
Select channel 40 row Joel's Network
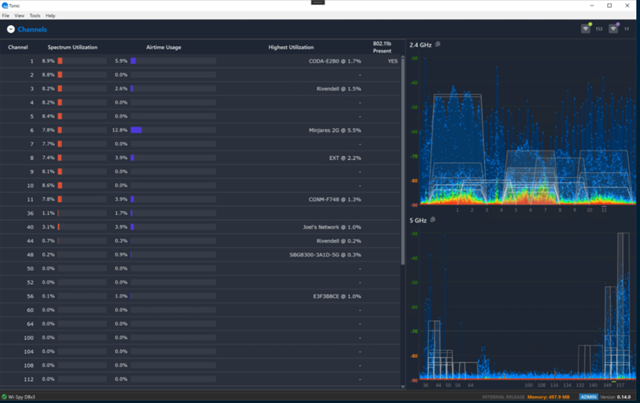pyautogui.click(x=200, y=227)
